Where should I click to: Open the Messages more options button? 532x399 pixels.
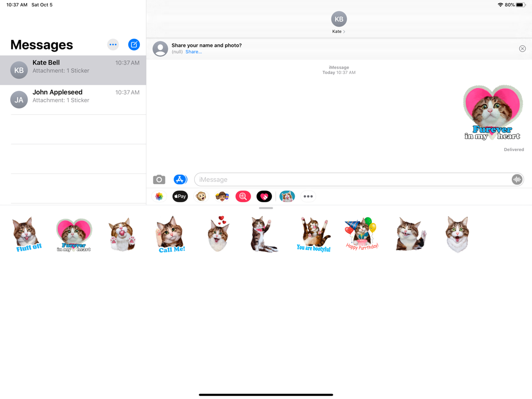click(113, 45)
